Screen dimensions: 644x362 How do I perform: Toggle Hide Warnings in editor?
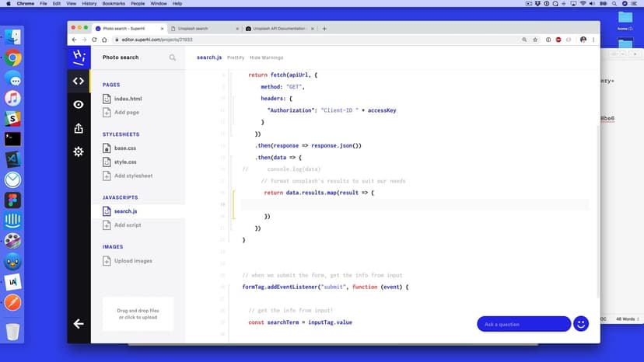tap(266, 57)
